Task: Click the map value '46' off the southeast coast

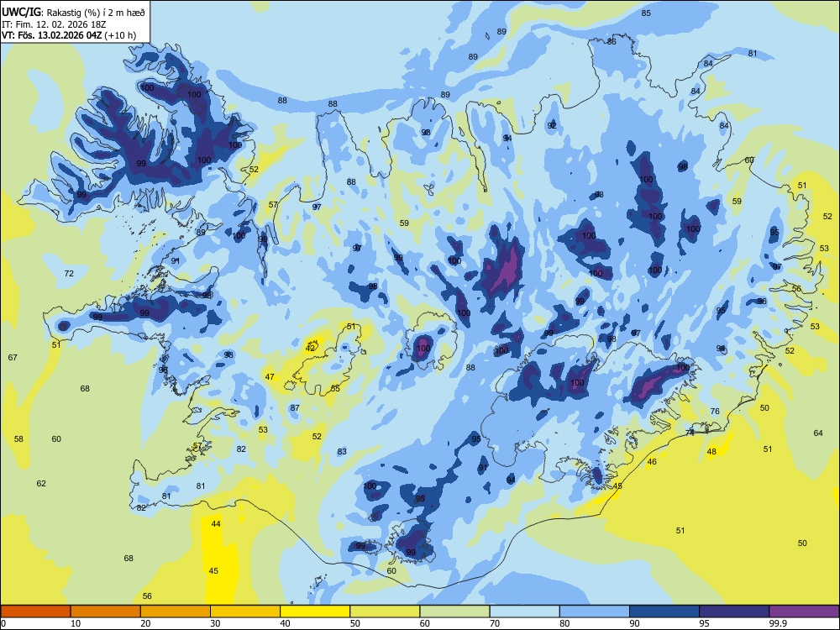Action: point(652,461)
